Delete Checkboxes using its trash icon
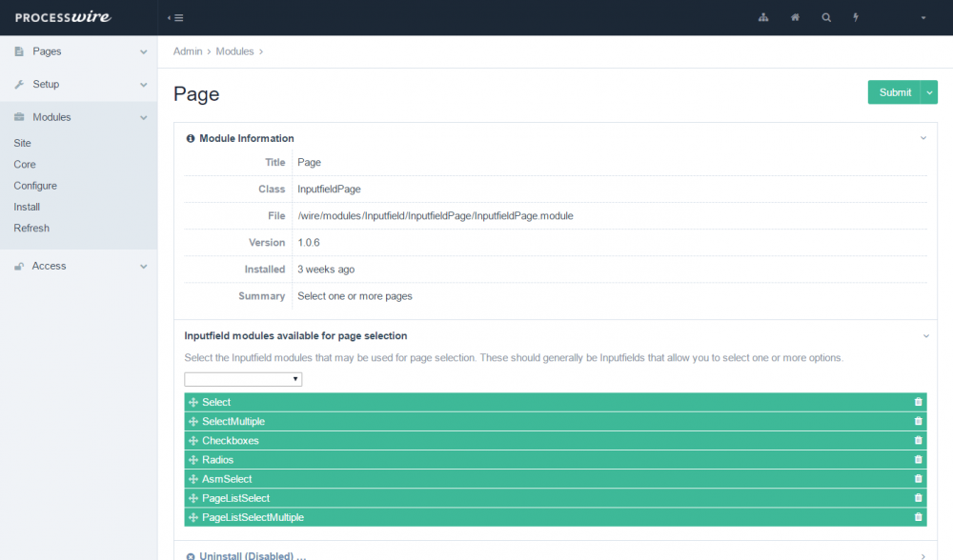953x560 pixels. point(918,441)
